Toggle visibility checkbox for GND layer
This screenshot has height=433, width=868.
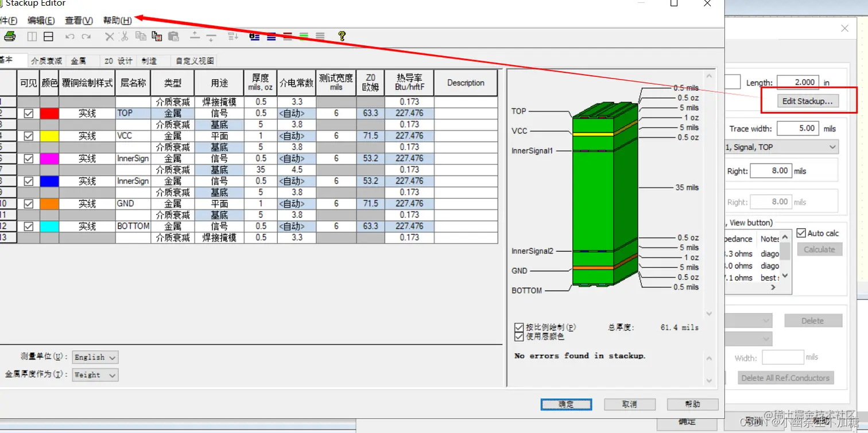[x=29, y=204]
